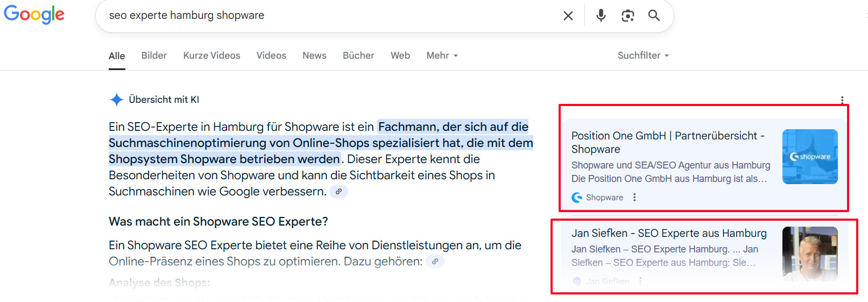Click into the search input field
This screenshot has width=868, height=302.
coord(323,16)
